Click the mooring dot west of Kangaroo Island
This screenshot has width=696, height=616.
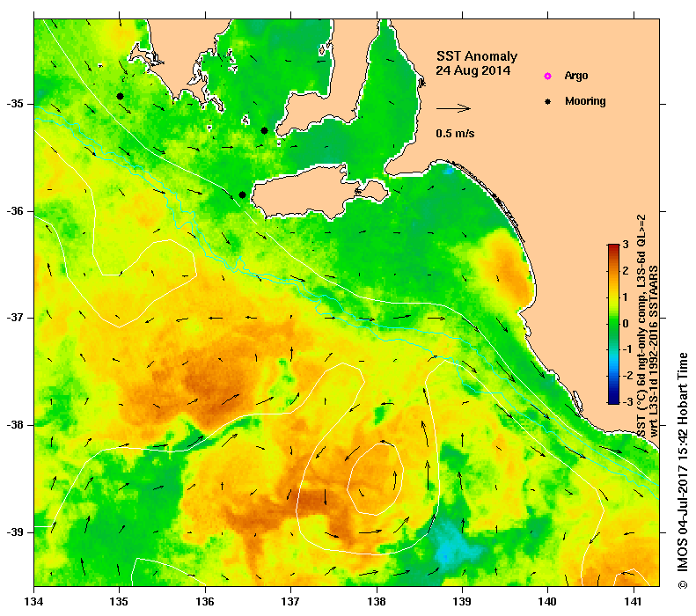[242, 194]
